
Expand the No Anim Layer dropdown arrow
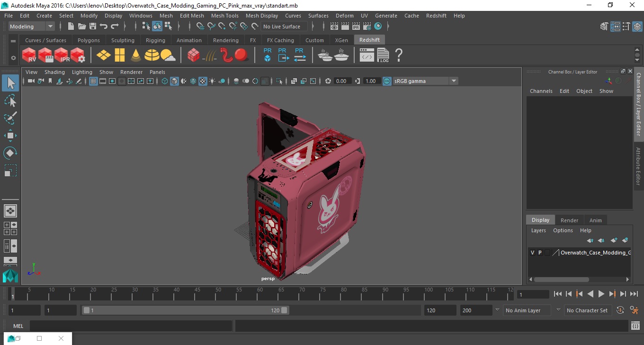(x=497, y=310)
